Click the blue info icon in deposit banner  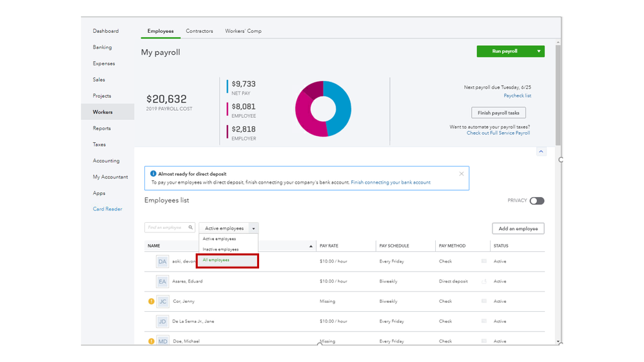pyautogui.click(x=153, y=174)
